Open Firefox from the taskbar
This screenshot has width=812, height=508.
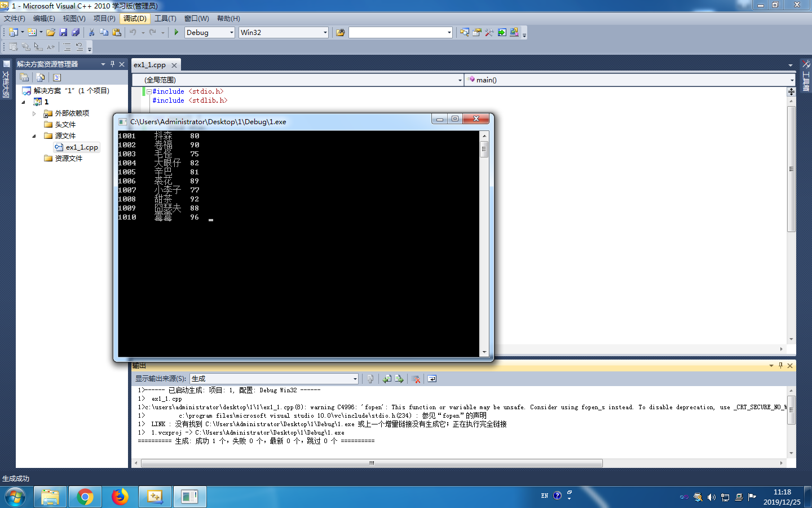pyautogui.click(x=120, y=497)
